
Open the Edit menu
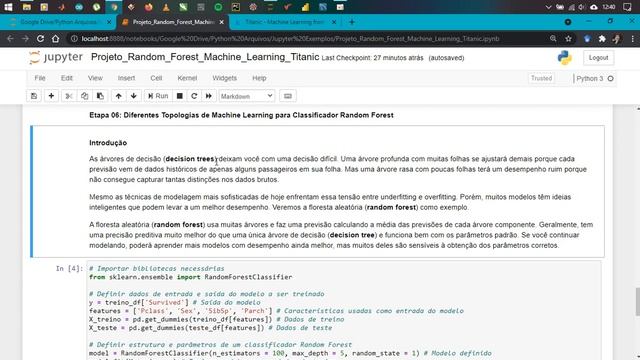67,78
